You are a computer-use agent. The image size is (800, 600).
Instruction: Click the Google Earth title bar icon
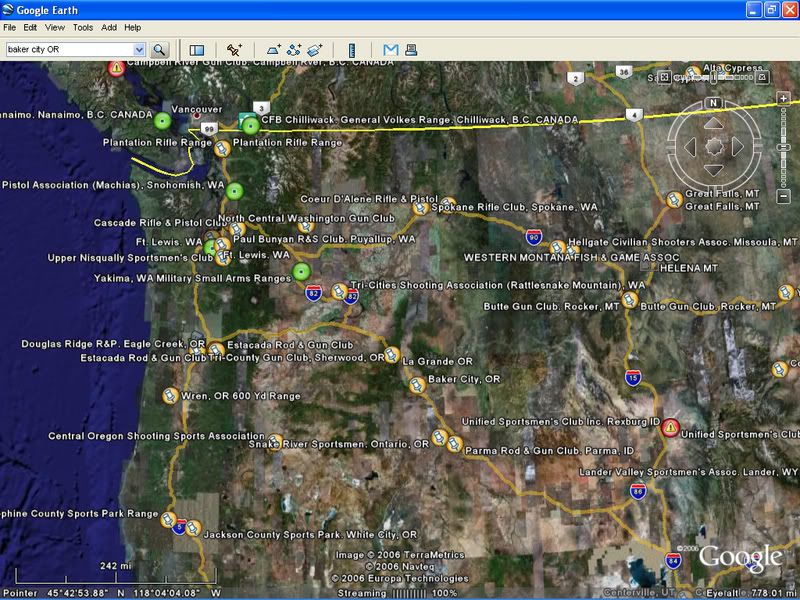pyautogui.click(x=8, y=10)
